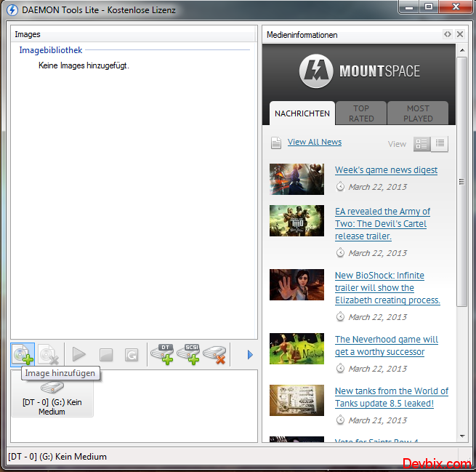The height and width of the screenshot is (472, 476).
Task: Click the Neverhood thumbnail image
Action: (297, 348)
